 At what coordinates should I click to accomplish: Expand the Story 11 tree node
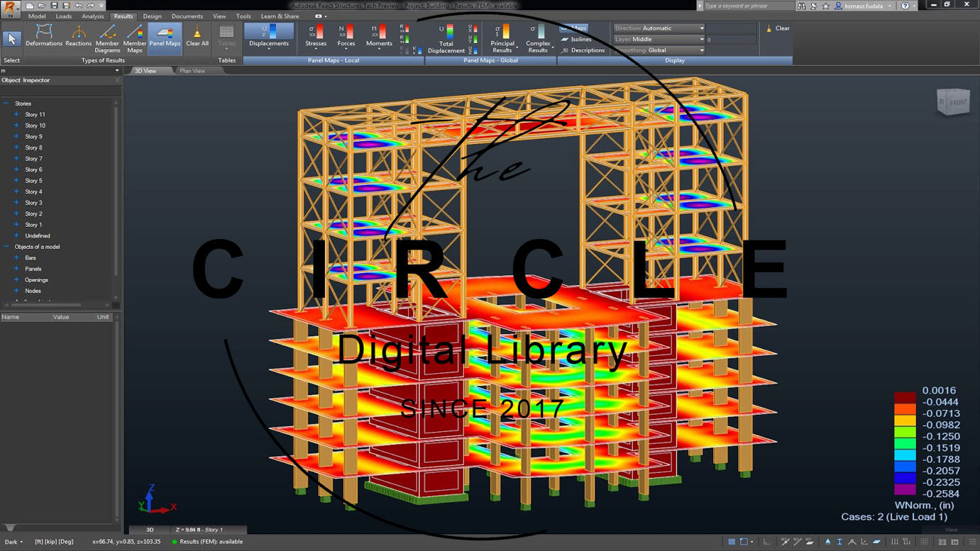click(16, 114)
